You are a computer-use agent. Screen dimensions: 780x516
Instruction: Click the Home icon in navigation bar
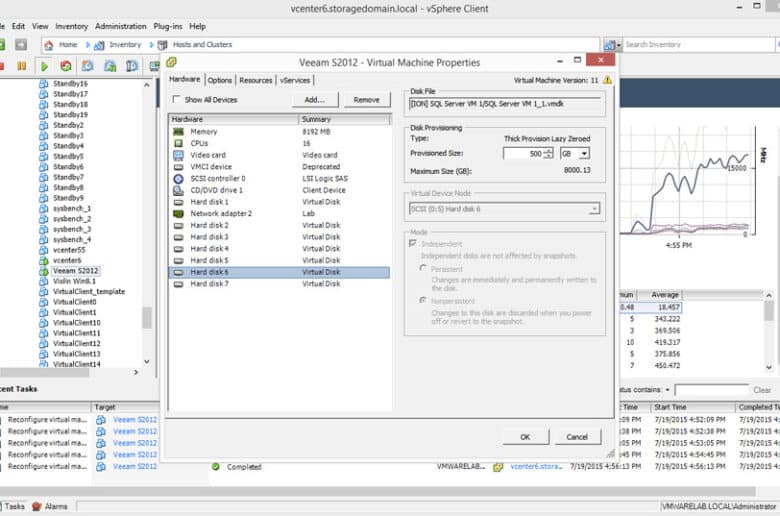point(49,45)
